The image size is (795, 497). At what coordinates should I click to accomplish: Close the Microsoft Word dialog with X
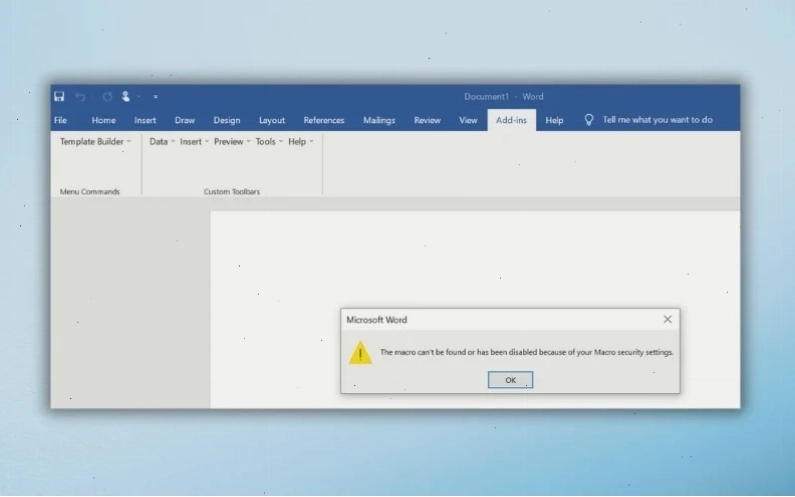point(667,319)
